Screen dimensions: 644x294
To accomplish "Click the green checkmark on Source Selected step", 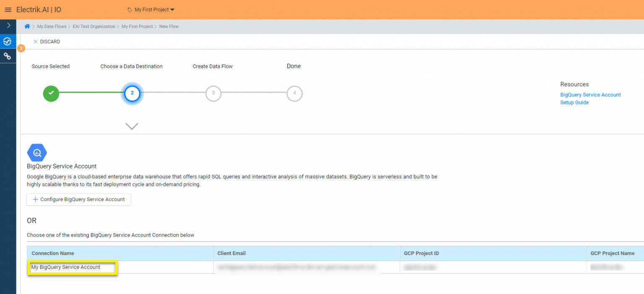I will [51, 93].
